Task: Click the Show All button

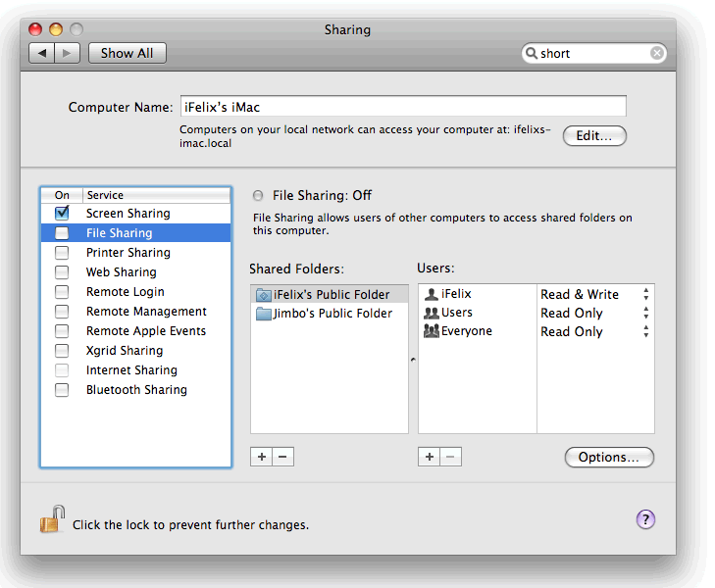Action: (x=127, y=54)
